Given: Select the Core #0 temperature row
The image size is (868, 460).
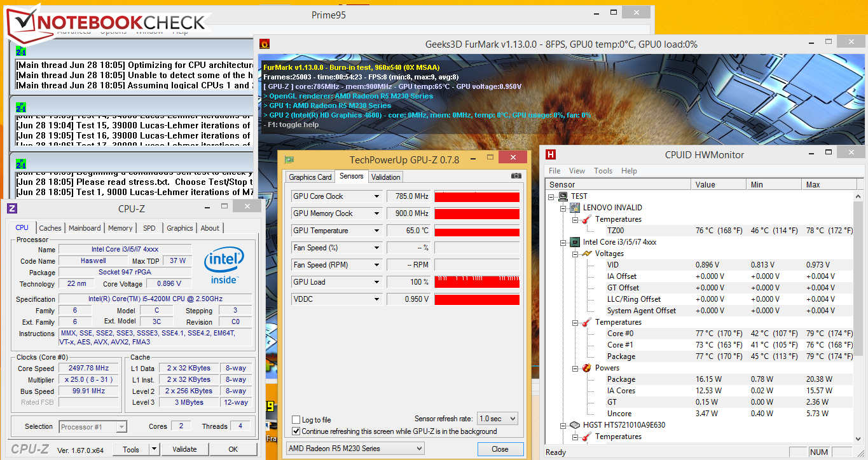Looking at the screenshot, I should coord(701,334).
